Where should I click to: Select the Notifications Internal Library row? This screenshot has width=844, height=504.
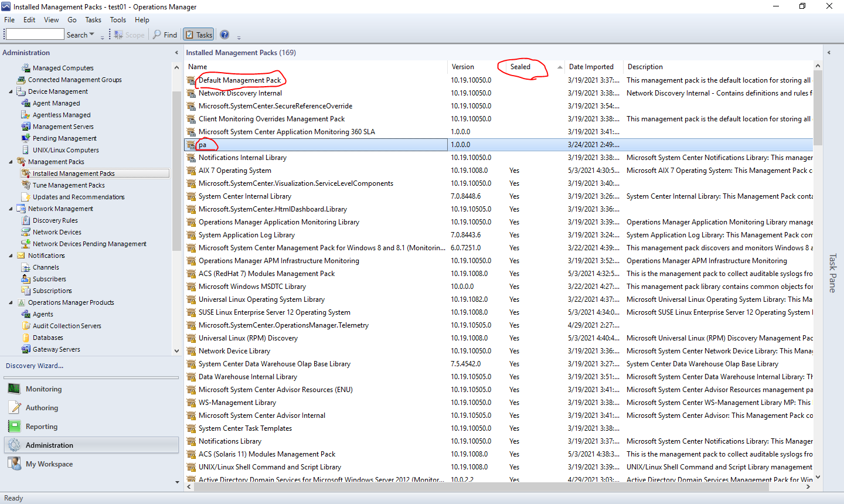pos(499,158)
